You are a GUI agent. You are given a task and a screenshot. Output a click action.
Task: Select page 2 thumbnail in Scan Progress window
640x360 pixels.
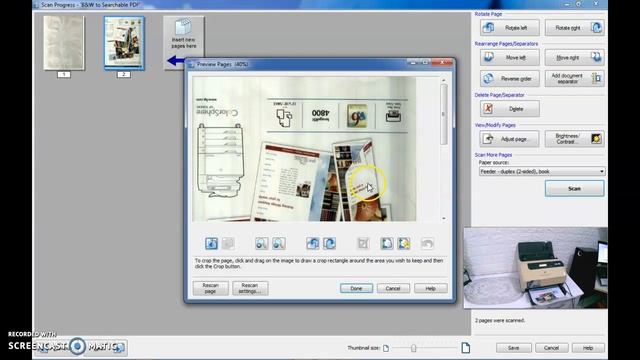click(x=124, y=43)
